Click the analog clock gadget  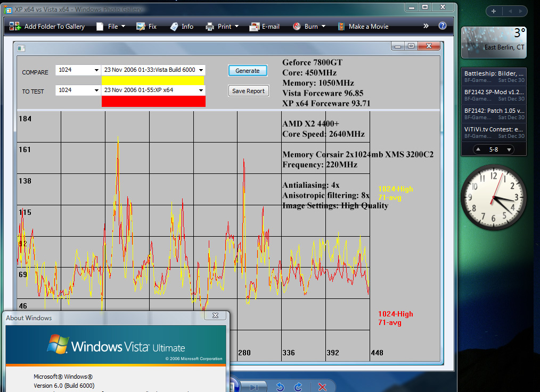click(494, 197)
